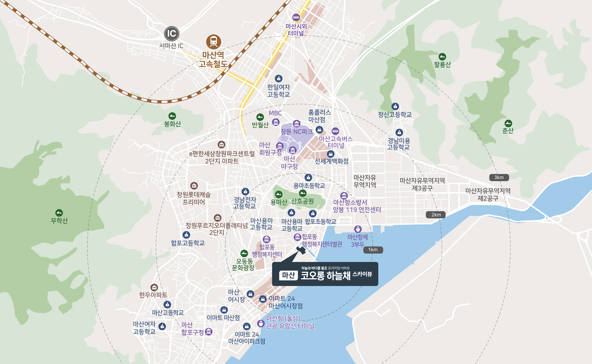592x364 pixels.
Task: Select the 합포고등학교 school icon
Action: point(186,235)
